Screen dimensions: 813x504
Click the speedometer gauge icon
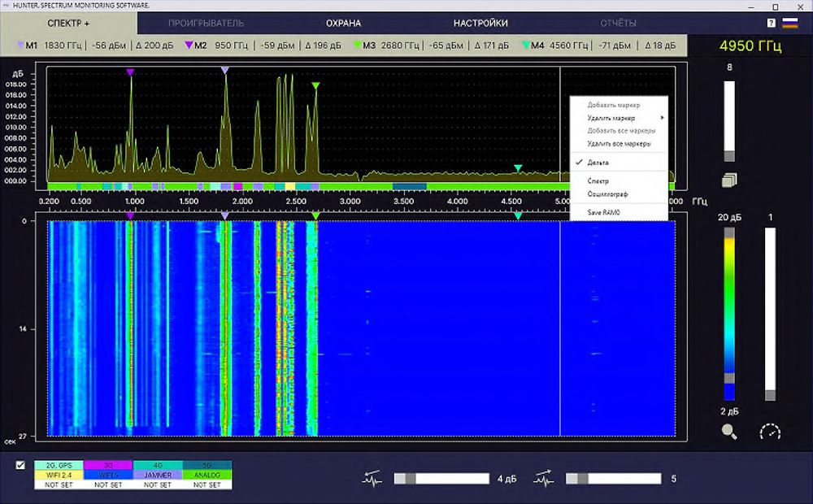click(x=769, y=432)
